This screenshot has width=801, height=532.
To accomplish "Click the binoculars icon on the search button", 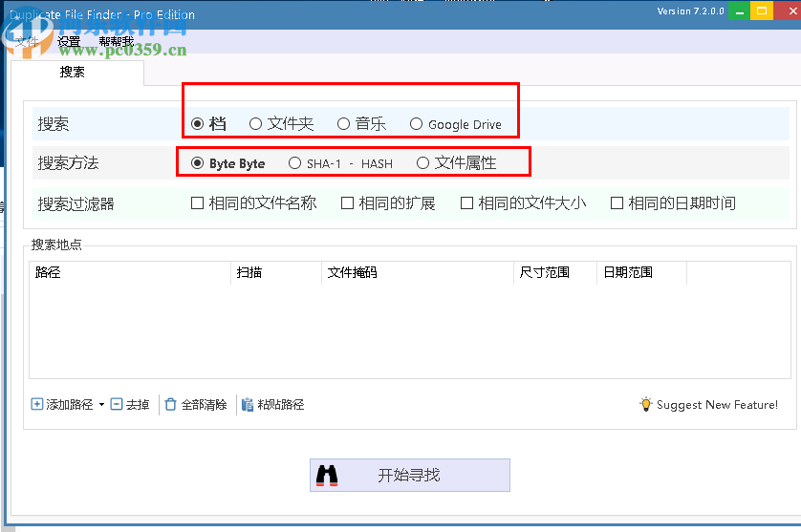I will 327,476.
